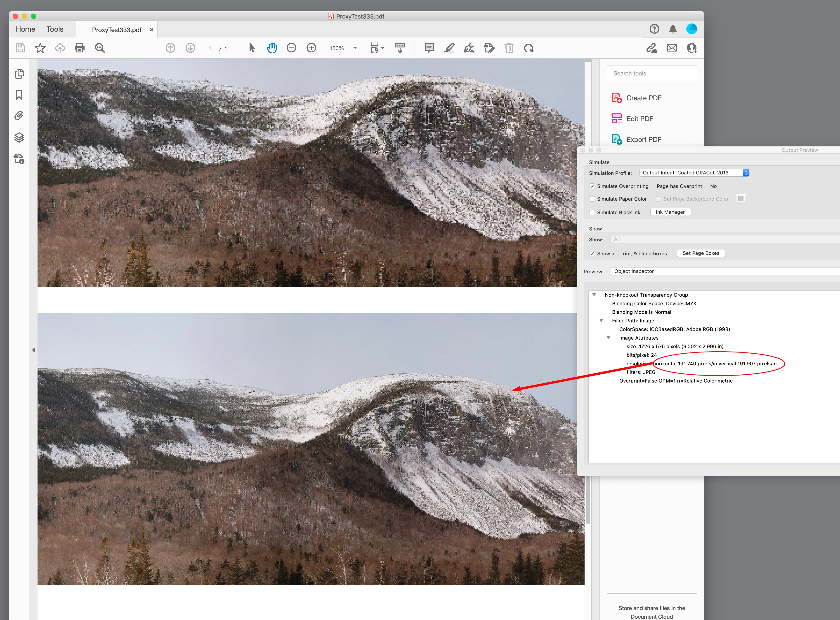Go to the Home tab
Image resolution: width=840 pixels, height=620 pixels.
point(25,29)
